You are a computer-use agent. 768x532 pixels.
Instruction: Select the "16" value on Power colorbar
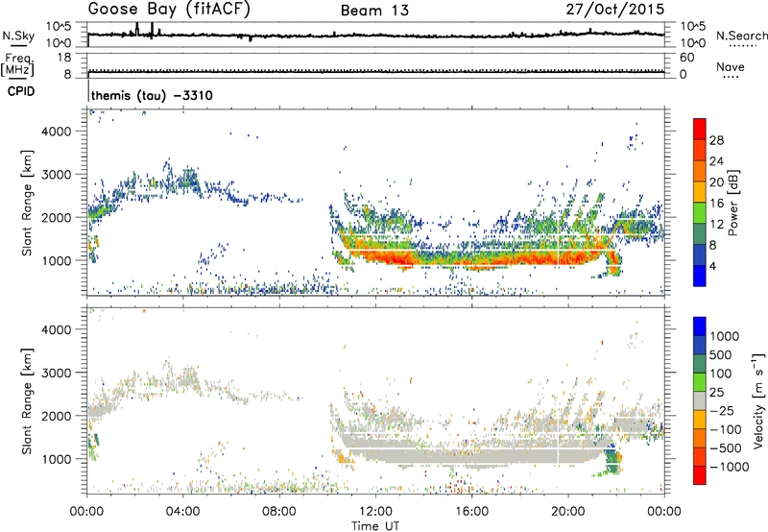tap(716, 204)
